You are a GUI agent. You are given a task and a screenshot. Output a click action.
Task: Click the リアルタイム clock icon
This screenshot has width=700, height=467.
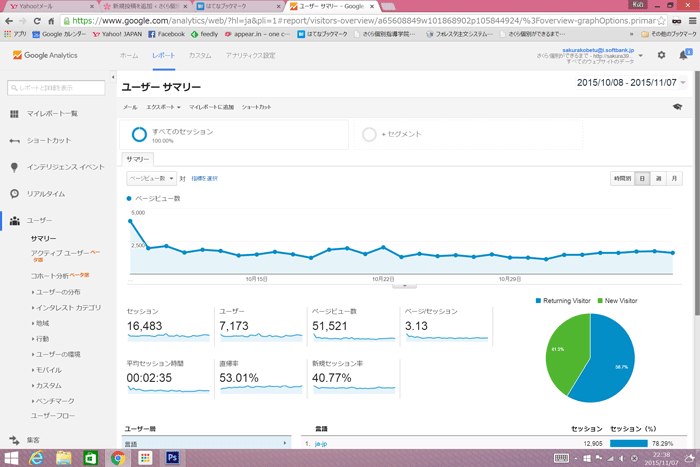coord(14,193)
